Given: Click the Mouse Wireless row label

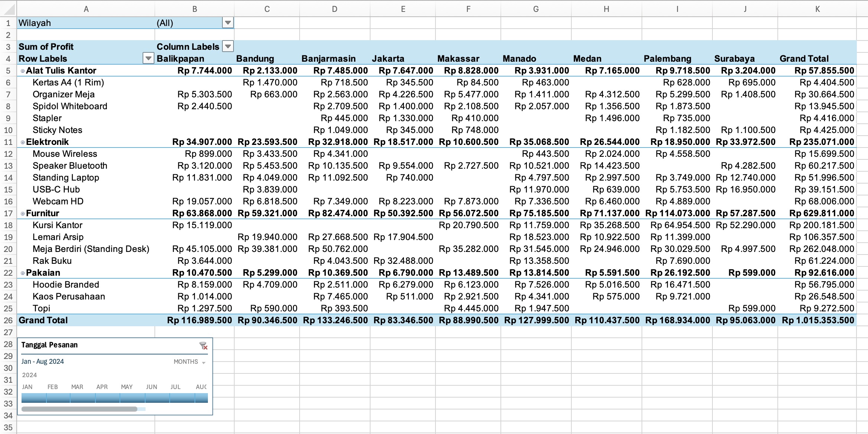Looking at the screenshot, I should (65, 154).
